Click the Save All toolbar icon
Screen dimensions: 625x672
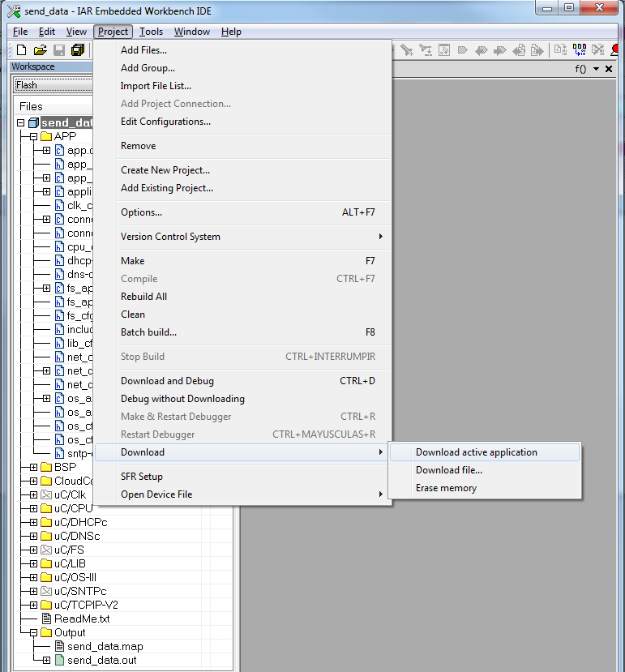pos(78,50)
